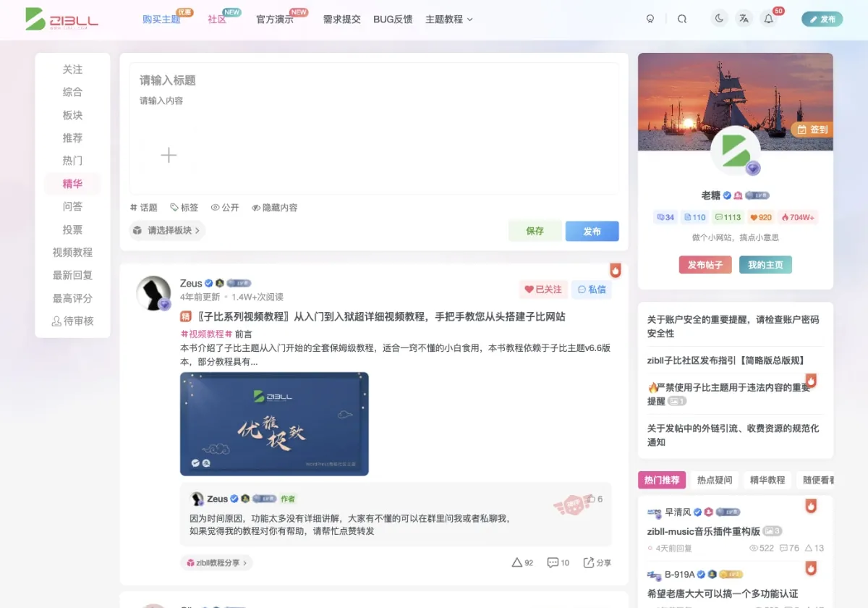Open 官方演示 in the top navigation

[x=275, y=20]
